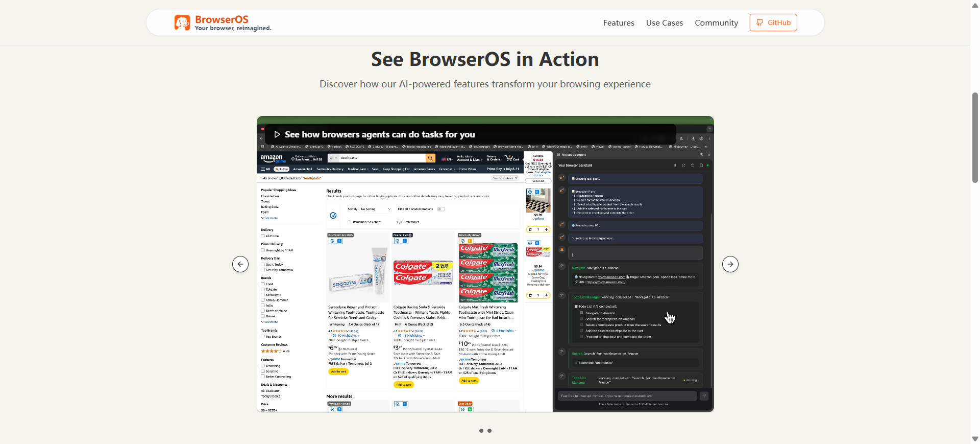The height and width of the screenshot is (444, 980).
Task: Toggle Hide all F Graded products switch
Action: coord(441,209)
